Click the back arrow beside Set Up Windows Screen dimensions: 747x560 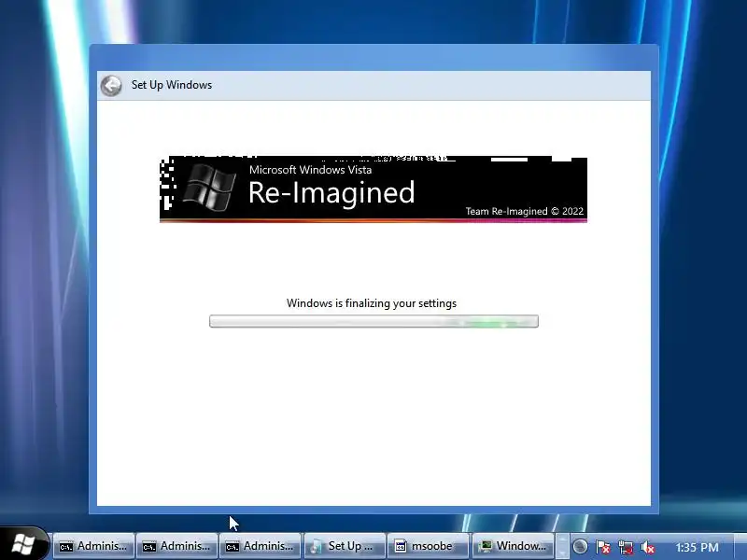pyautogui.click(x=111, y=86)
